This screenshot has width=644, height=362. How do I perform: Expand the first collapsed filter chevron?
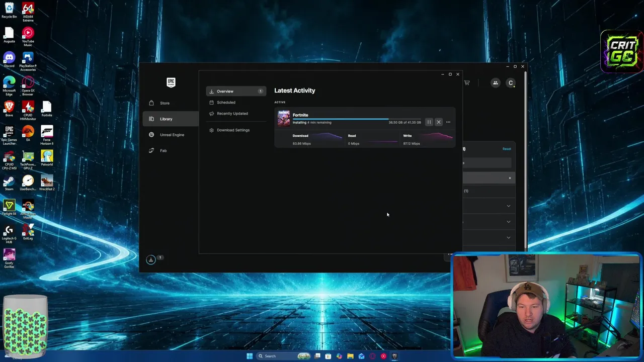point(509,206)
